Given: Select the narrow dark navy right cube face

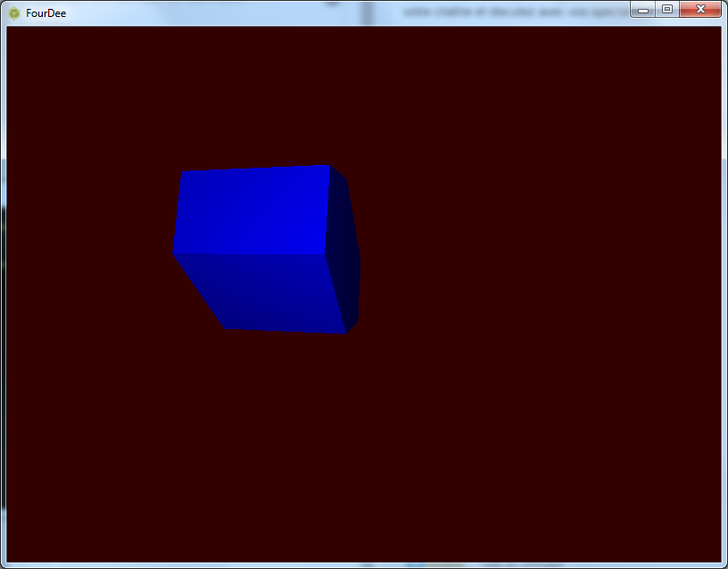Looking at the screenshot, I should point(344,250).
